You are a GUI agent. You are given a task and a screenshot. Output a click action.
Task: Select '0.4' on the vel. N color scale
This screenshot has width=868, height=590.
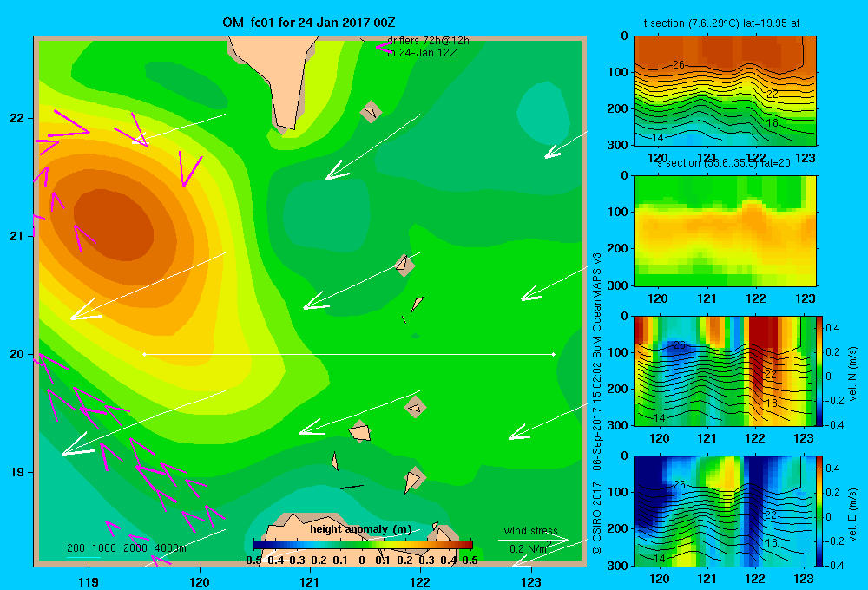(832, 328)
